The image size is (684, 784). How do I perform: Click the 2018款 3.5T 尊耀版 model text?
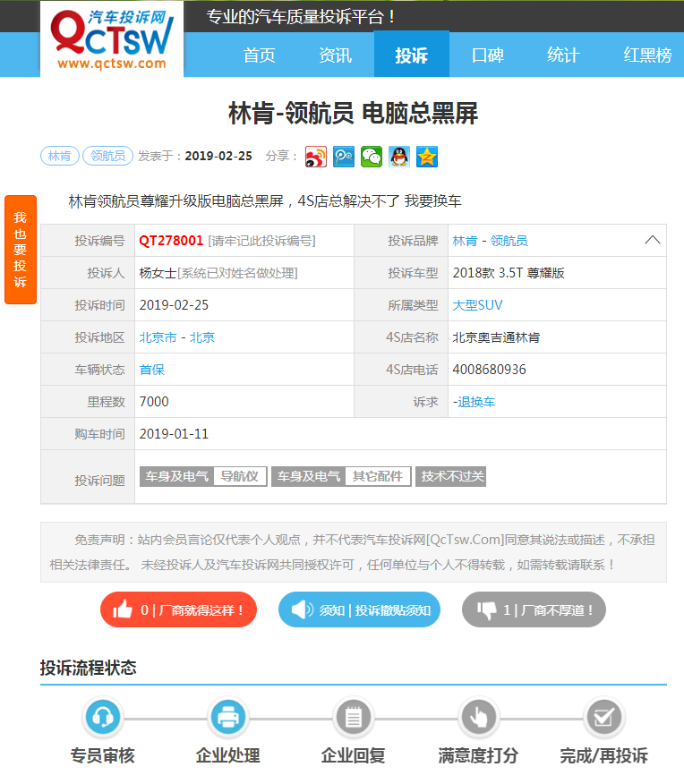(x=508, y=273)
